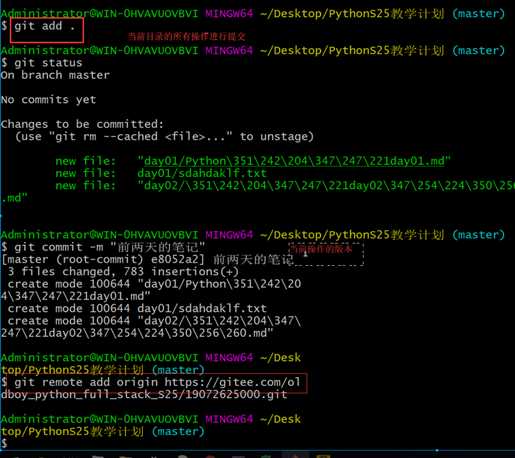Click the "git remote add origin" command text
The height and width of the screenshot is (458, 515).
86,382
